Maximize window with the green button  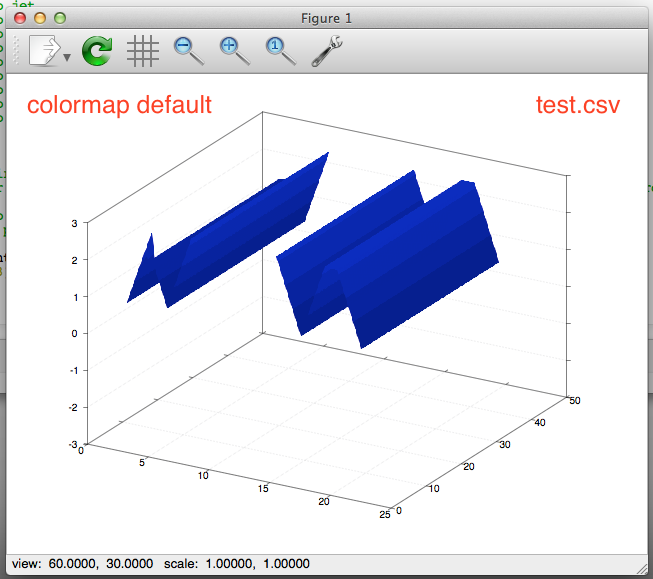60,18
